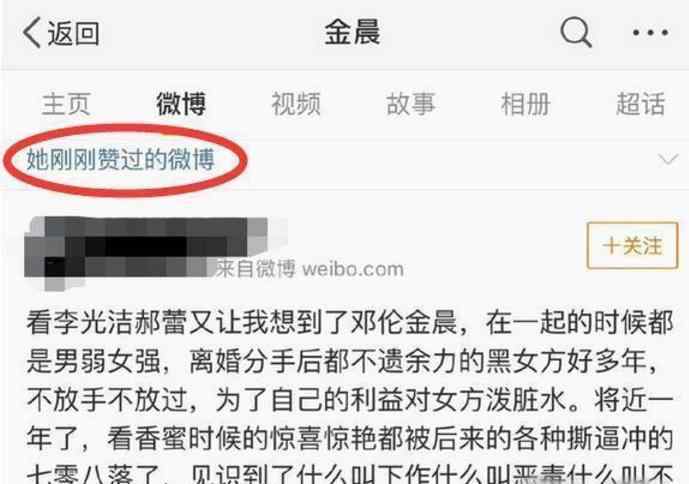Select the 微博 tab
The width and height of the screenshot is (689, 484).
[181, 104]
